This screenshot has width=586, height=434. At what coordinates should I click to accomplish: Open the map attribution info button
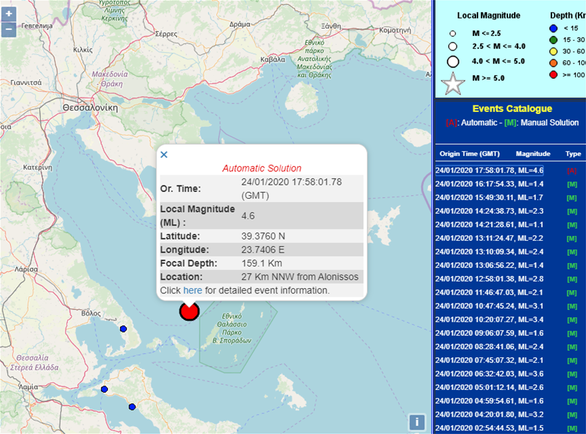[x=417, y=422]
